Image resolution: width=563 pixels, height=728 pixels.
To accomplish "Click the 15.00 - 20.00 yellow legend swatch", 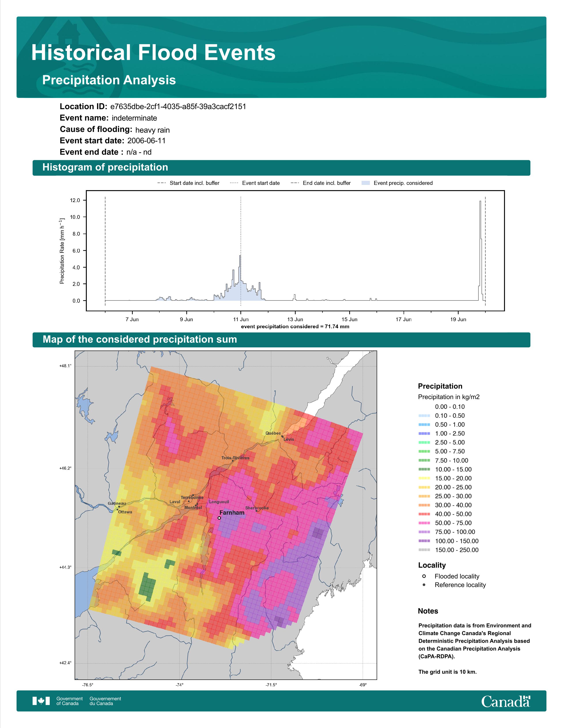I will pyautogui.click(x=424, y=478).
